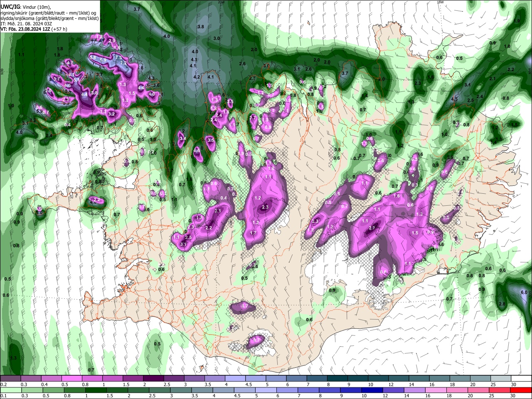Pick the medium blue 8 mm rain swatch
The image size is (532, 399).
[x=330, y=390]
